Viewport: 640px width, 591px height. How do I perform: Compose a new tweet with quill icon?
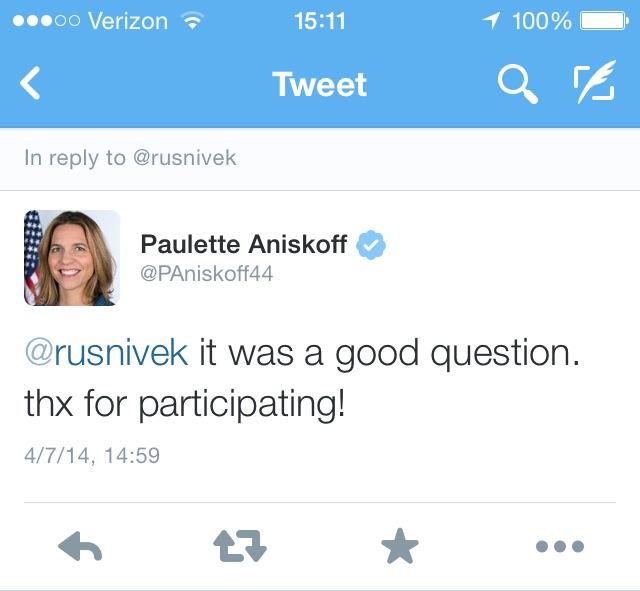pos(593,84)
